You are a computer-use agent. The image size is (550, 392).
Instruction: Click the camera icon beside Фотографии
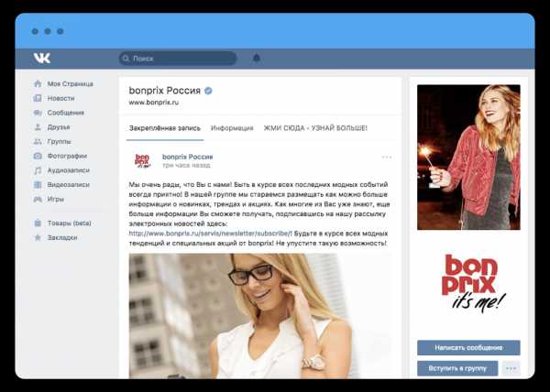(x=38, y=156)
